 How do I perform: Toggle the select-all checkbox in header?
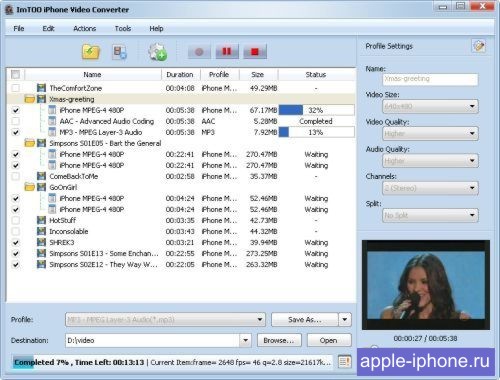(15, 74)
